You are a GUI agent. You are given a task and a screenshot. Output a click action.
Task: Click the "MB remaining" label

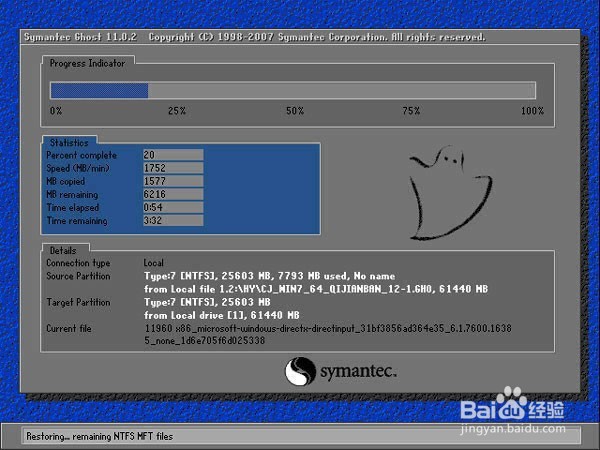click(72, 194)
